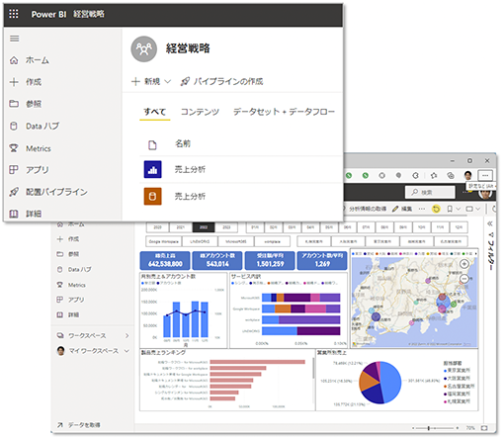Click パイプラインの作成 button

click(221, 81)
